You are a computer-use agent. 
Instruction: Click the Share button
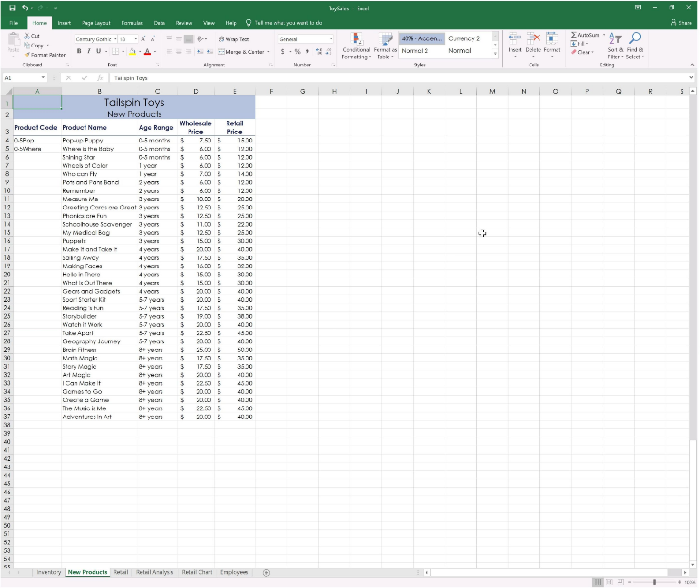[681, 23]
